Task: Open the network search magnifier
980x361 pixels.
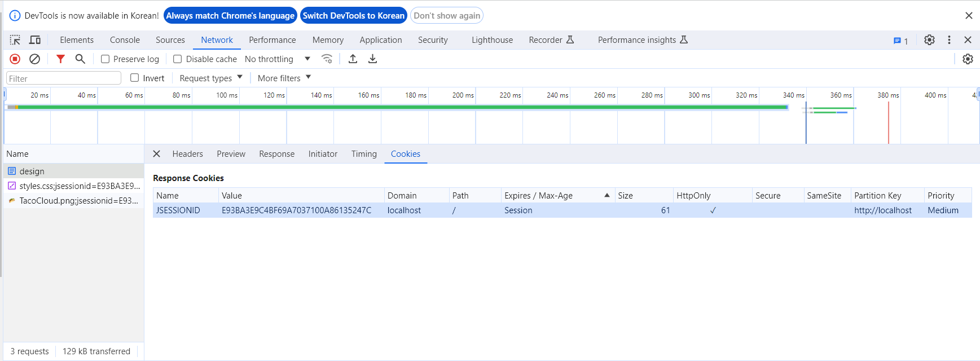Action: click(80, 59)
